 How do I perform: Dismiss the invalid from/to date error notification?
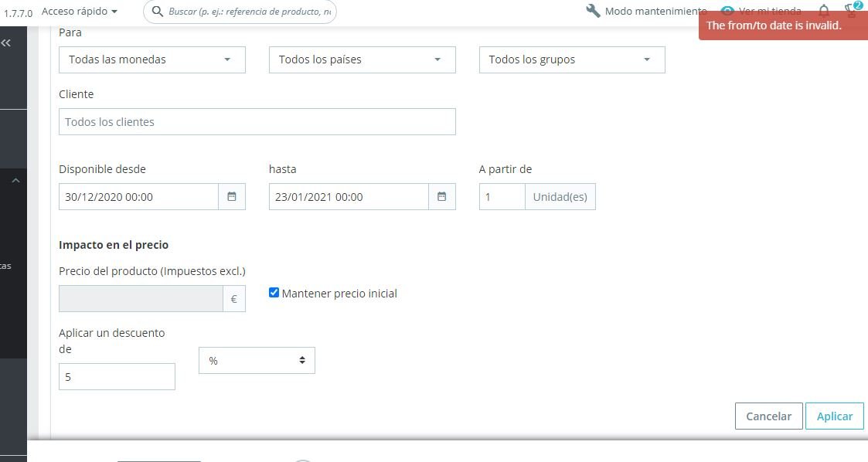tap(783, 25)
